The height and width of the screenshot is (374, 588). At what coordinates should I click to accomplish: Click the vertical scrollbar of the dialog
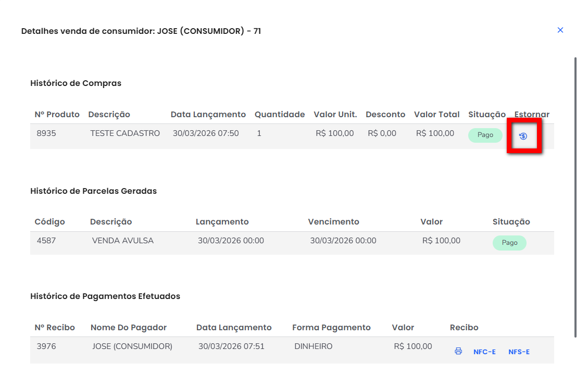[576, 198]
